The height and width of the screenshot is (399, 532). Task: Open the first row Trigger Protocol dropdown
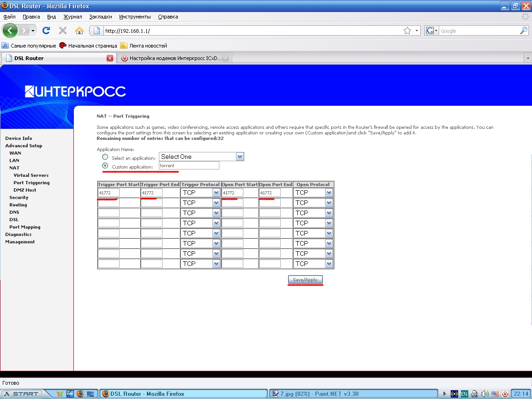[200, 193]
